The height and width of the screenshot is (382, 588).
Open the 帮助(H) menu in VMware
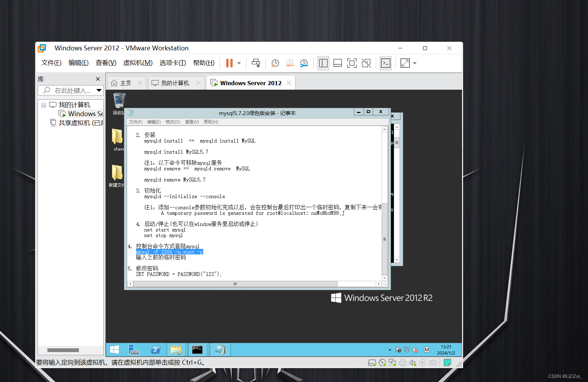pyautogui.click(x=204, y=63)
